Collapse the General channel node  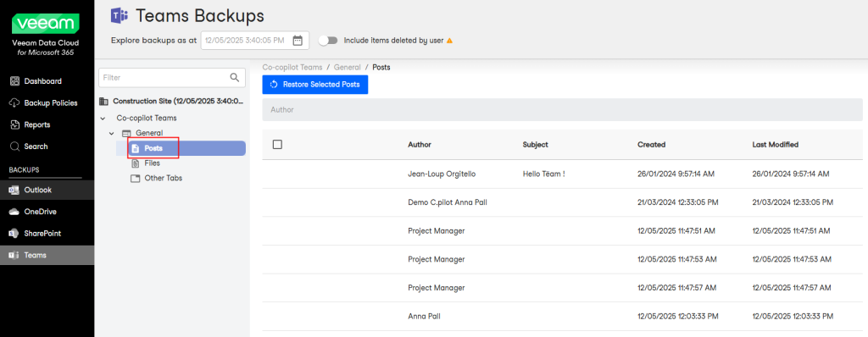112,134
